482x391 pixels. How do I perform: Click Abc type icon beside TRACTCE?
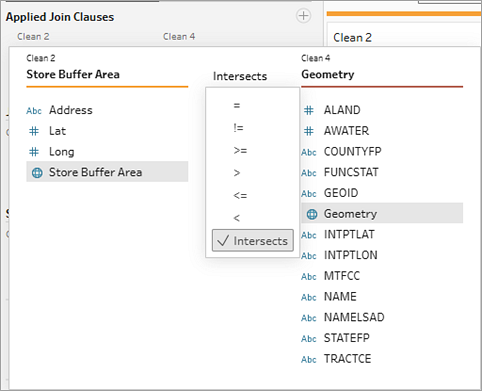tap(309, 359)
